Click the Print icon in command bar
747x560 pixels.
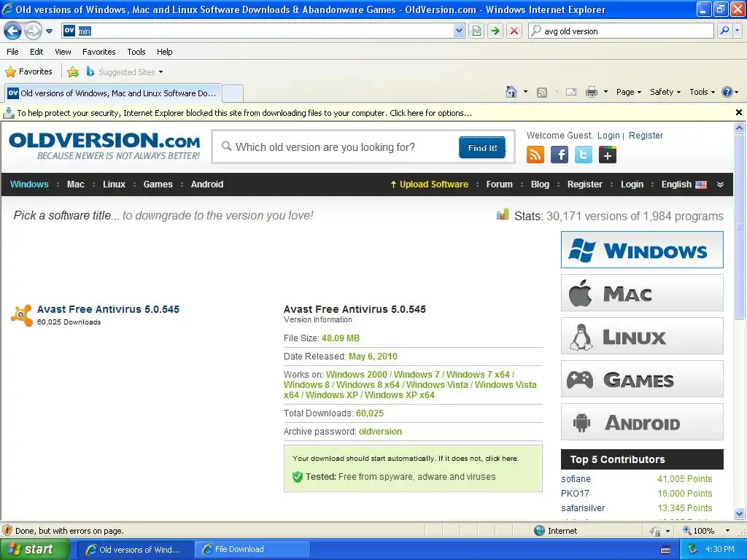click(591, 92)
